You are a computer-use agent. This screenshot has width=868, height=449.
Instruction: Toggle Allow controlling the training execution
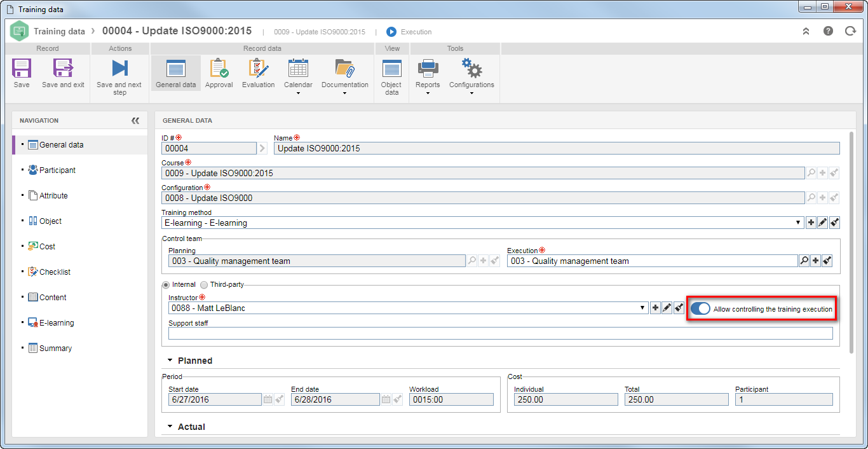click(x=700, y=308)
